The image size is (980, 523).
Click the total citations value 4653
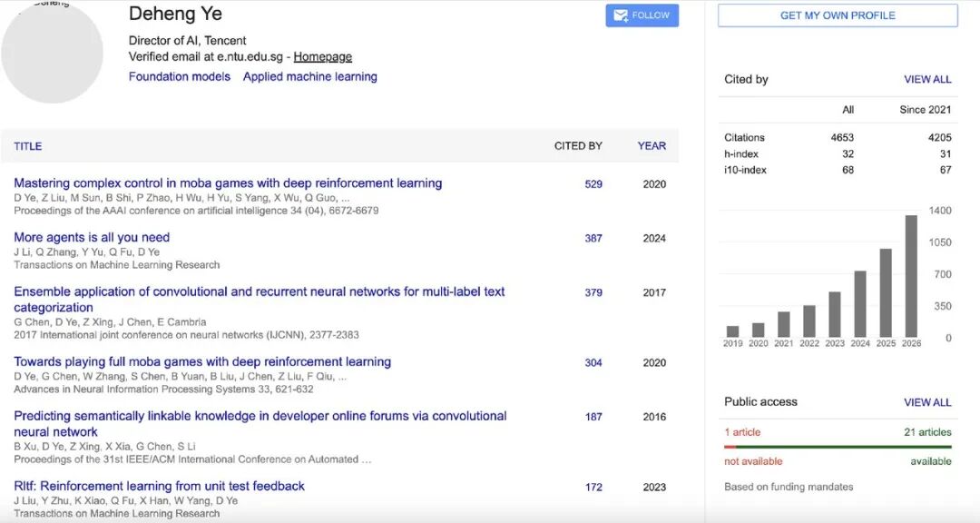coord(842,138)
